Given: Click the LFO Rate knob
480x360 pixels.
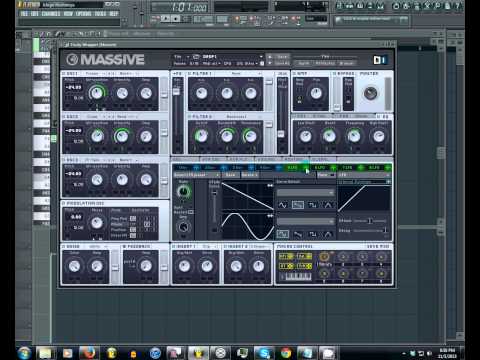Looking at the screenshot, I should point(183,192).
